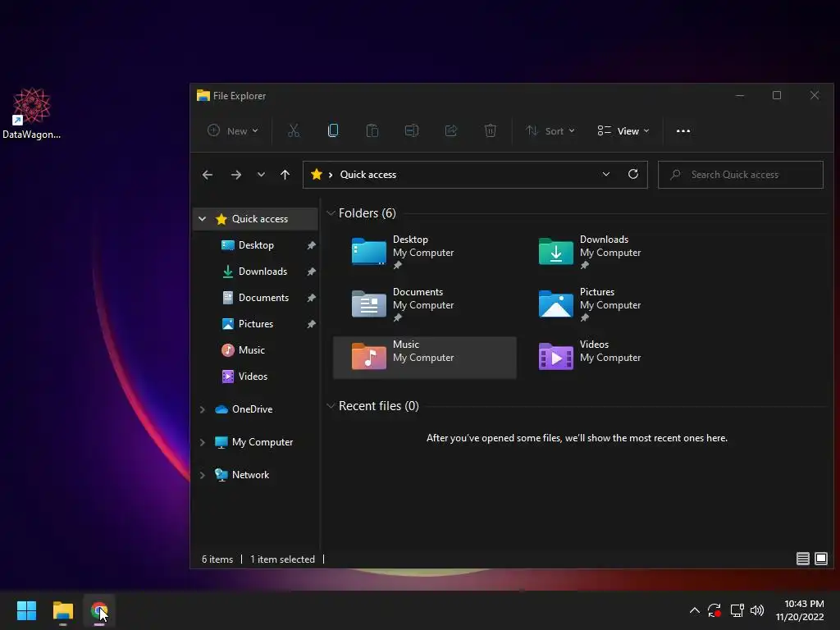Click the Search Quick access field
Image resolution: width=840 pixels, height=630 pixels.
tap(741, 175)
